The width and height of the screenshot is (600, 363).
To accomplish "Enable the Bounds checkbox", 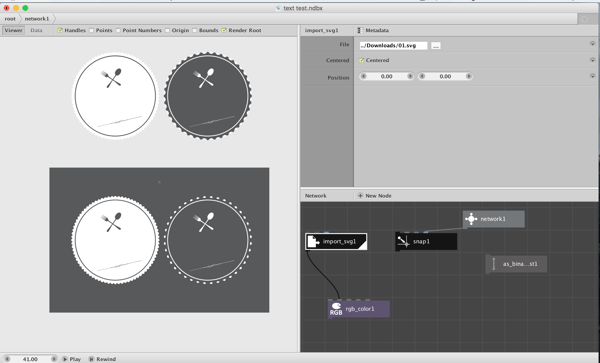I will (194, 30).
